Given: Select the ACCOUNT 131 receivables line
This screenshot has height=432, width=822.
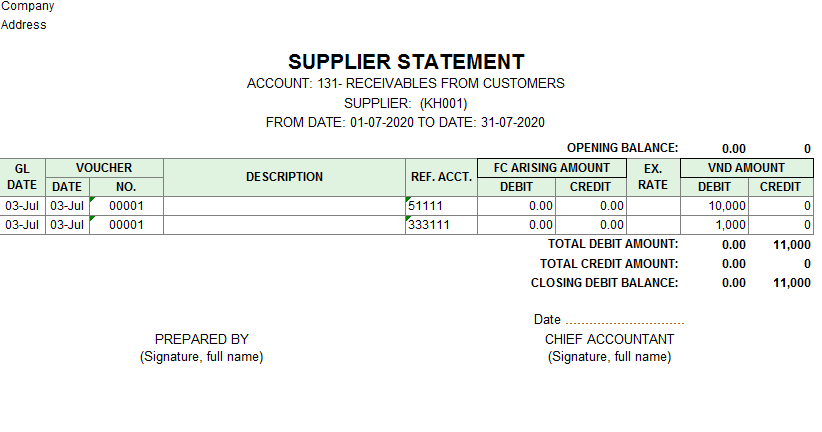Looking at the screenshot, I should click(406, 83).
